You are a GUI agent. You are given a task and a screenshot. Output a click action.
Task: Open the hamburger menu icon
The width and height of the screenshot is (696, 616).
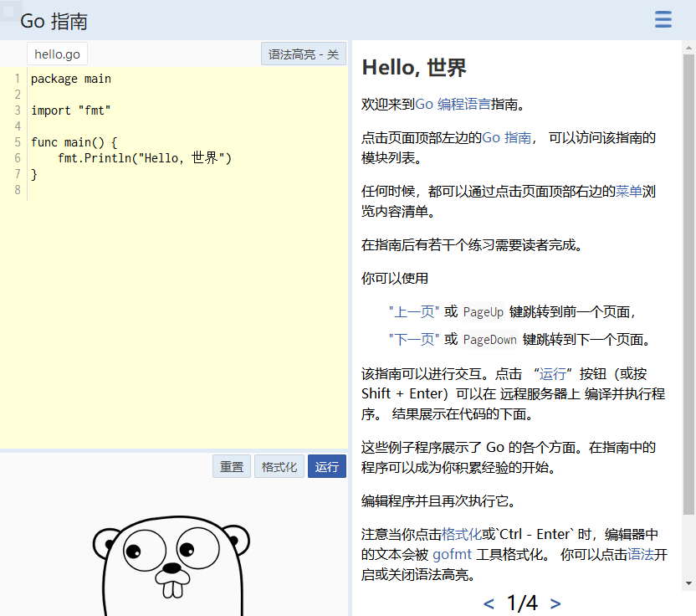pos(663,19)
